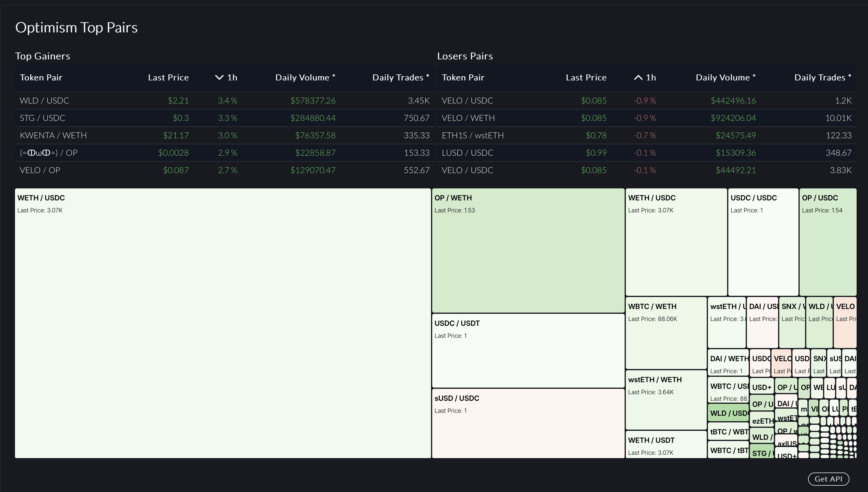Open the OP / USDC treemap tile
This screenshot has width=868, height=492.
click(x=828, y=242)
